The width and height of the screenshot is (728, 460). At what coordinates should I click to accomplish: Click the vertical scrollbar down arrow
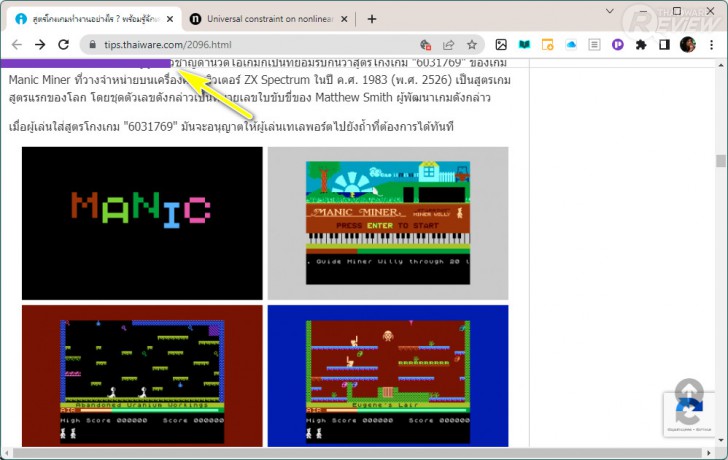(721, 440)
